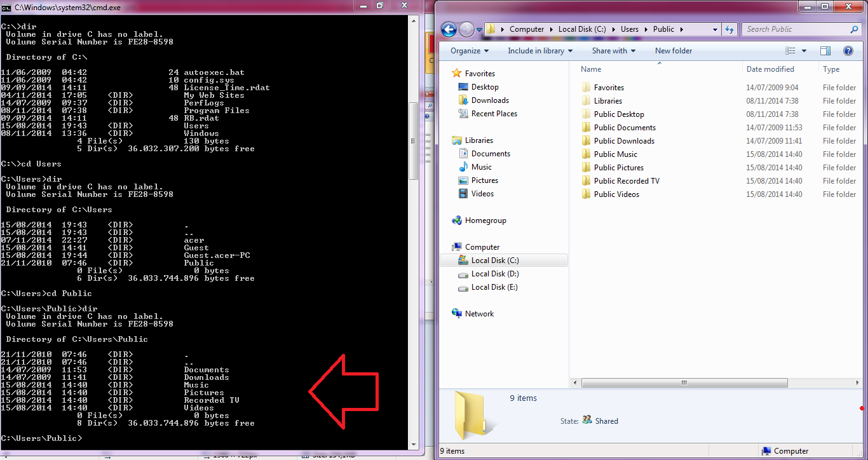Select the Public Desktop folder
The width and height of the screenshot is (868, 460).
click(x=619, y=114)
